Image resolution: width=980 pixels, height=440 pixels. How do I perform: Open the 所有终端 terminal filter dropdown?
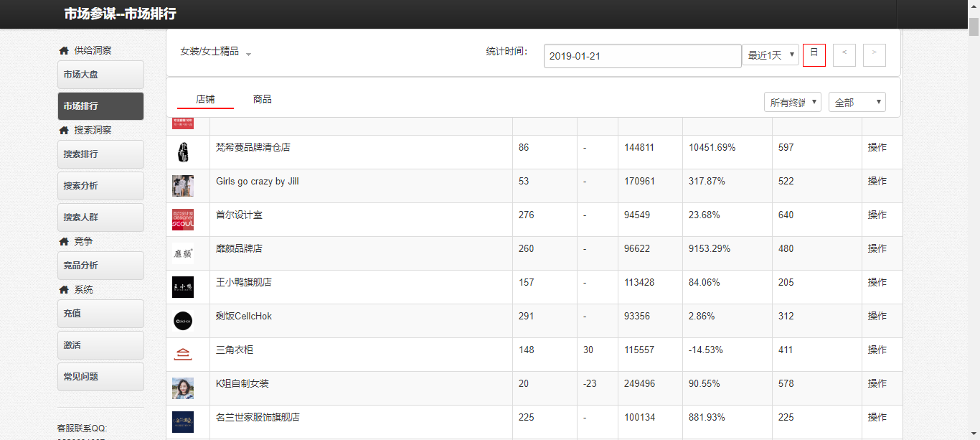(793, 103)
